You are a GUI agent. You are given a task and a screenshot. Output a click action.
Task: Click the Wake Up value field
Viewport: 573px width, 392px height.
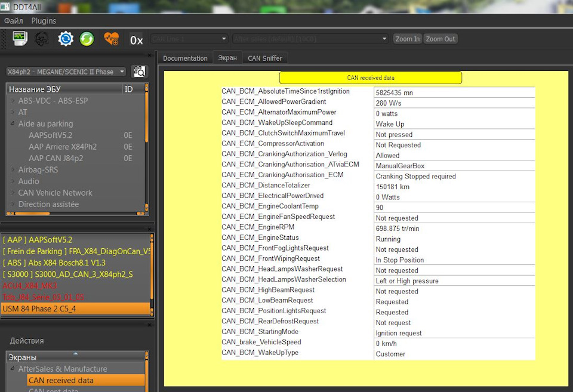tap(454, 124)
